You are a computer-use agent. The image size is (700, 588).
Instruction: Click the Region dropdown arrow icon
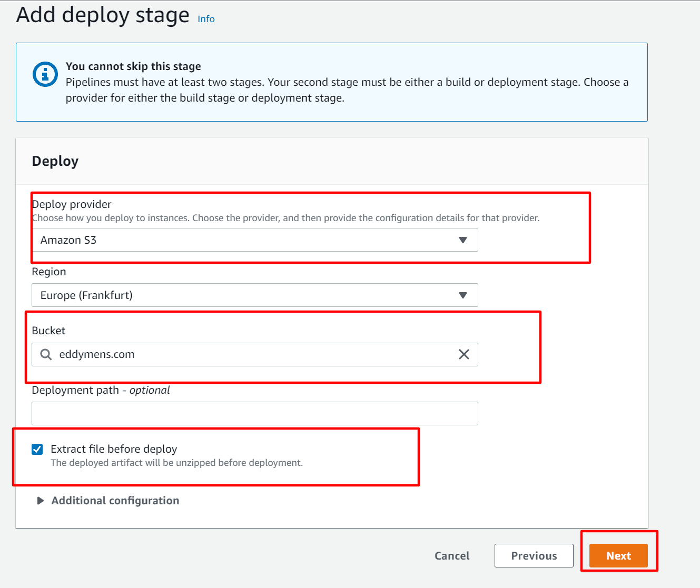[463, 295]
